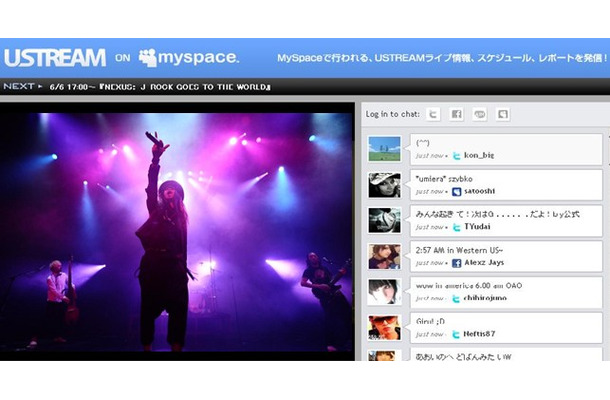This screenshot has height=400, width=610.
Task: Open TYudai's avatar picture
Action: tap(384, 221)
